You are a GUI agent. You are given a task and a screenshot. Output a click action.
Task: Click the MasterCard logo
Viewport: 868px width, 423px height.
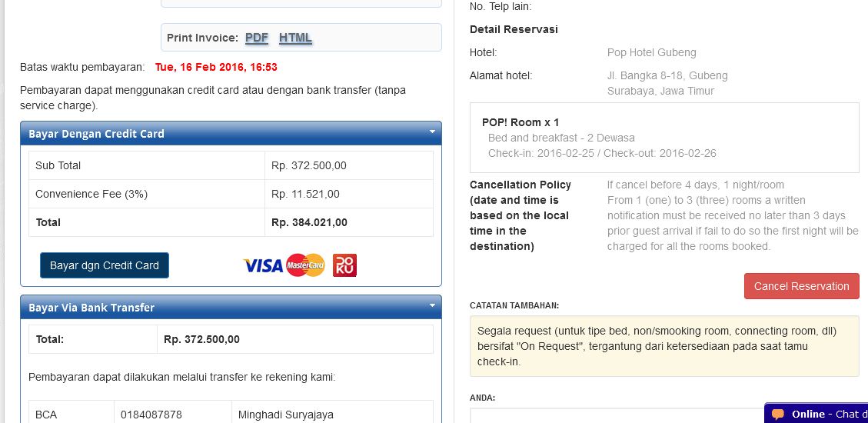(305, 265)
